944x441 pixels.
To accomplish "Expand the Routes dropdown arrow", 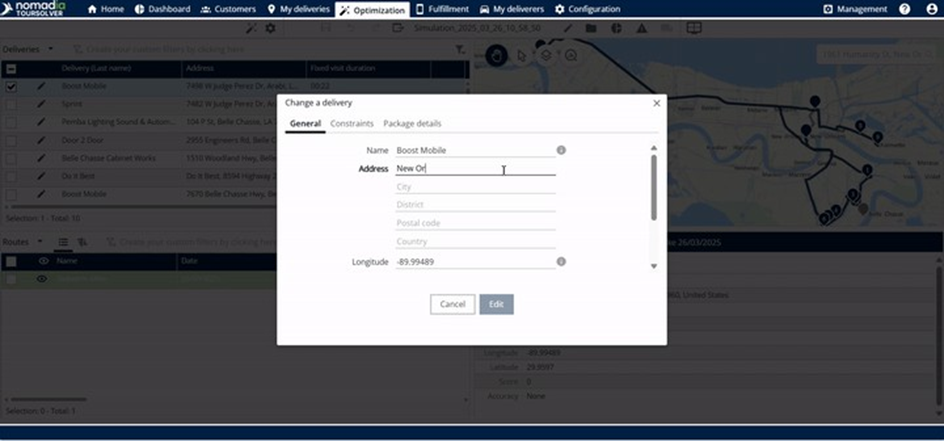I will [40, 241].
